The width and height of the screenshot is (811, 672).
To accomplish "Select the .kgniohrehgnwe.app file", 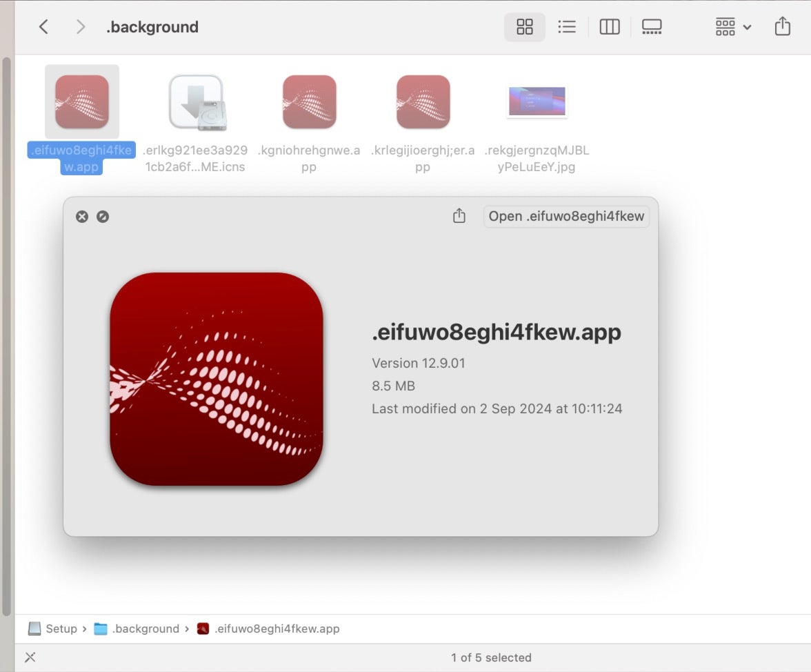I will [x=309, y=102].
